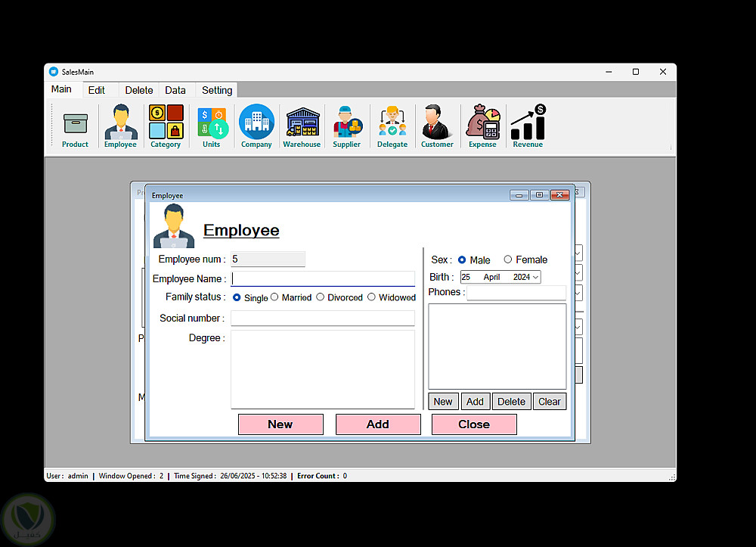Focus the Phones input field

pos(516,292)
